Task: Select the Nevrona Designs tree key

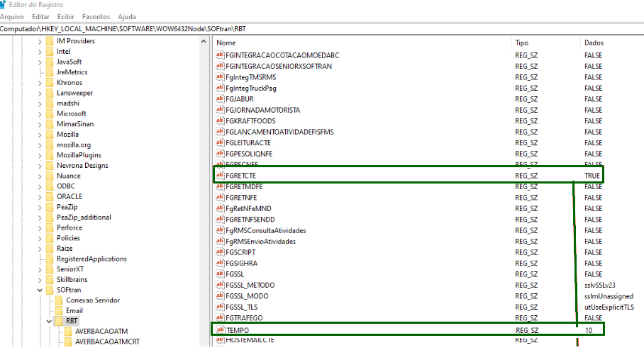Action: point(82,165)
